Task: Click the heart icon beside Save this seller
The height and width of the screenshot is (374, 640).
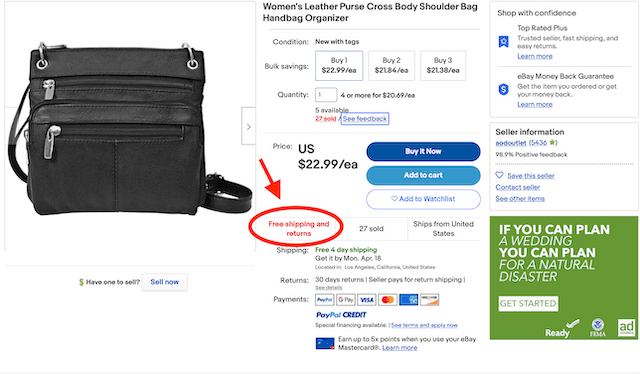Action: [x=500, y=175]
